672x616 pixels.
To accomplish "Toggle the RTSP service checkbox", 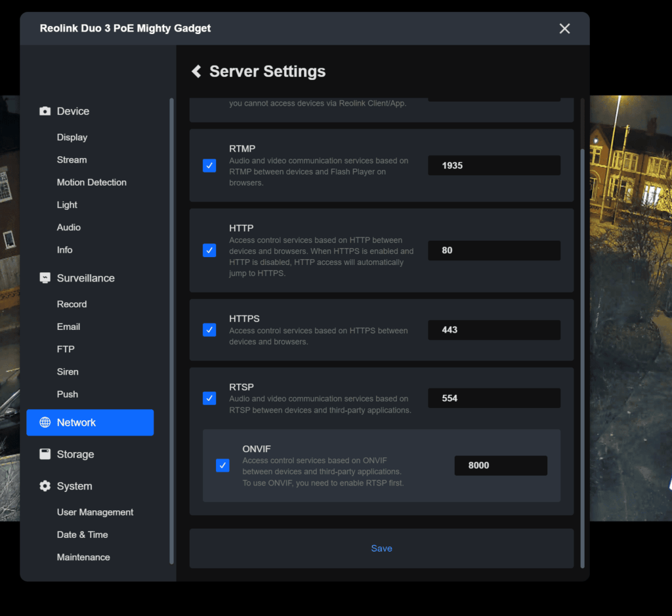I will tap(209, 398).
